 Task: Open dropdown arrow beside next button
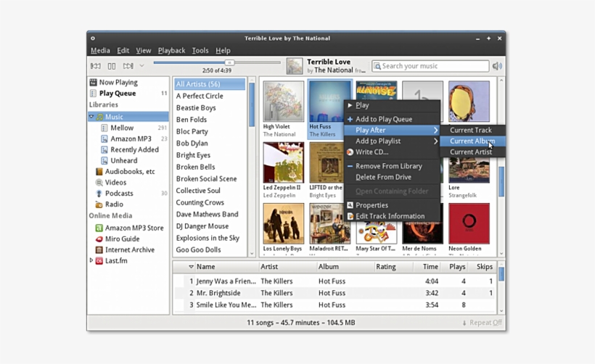click(x=141, y=66)
